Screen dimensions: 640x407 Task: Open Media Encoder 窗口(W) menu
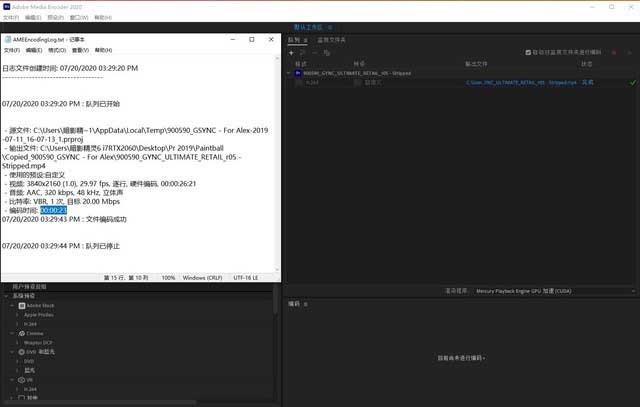[79, 18]
